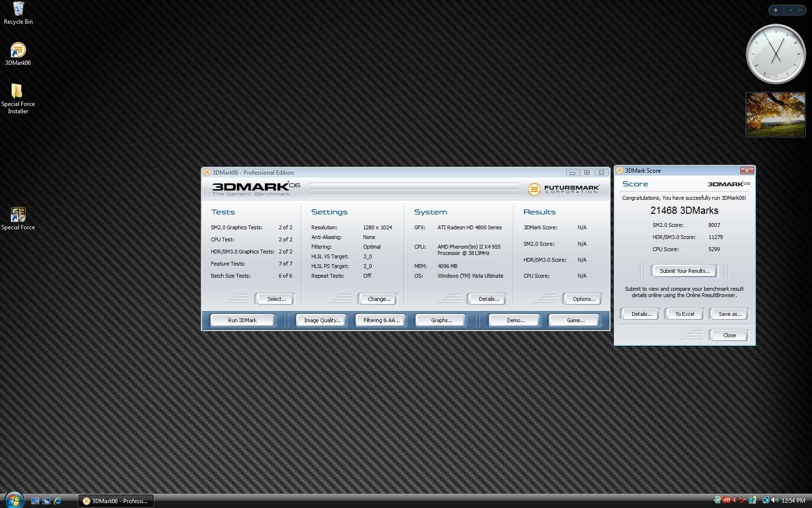Click the Windows Vista Ultimate OS text
The width and height of the screenshot is (812, 508).
(x=470, y=276)
